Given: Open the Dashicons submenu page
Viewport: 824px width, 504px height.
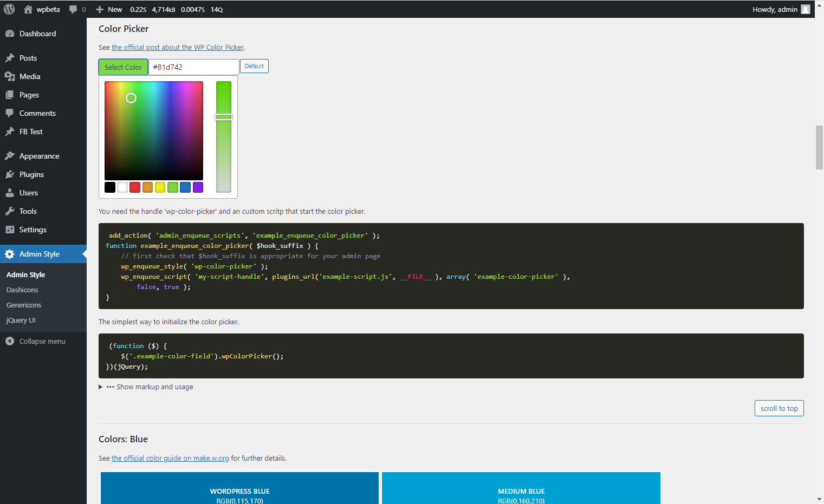Looking at the screenshot, I should (22, 290).
